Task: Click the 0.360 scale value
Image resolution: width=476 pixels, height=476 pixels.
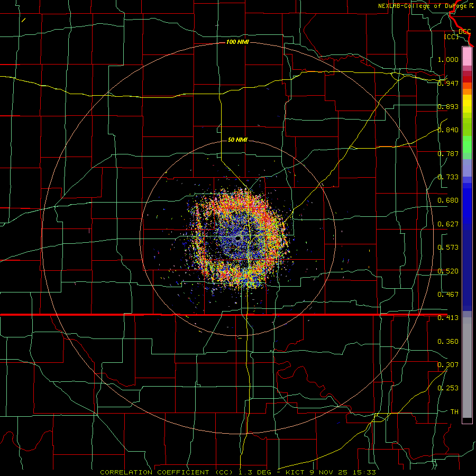Action: (448, 342)
